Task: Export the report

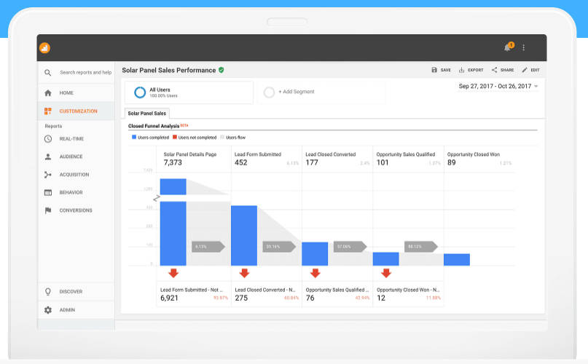Action: pos(462,70)
